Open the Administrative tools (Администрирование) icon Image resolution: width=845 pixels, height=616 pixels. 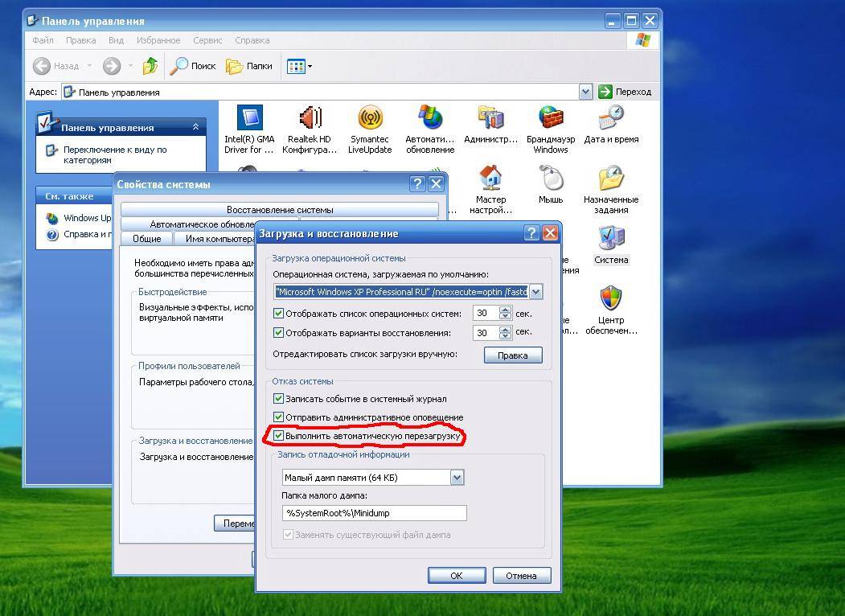point(490,125)
